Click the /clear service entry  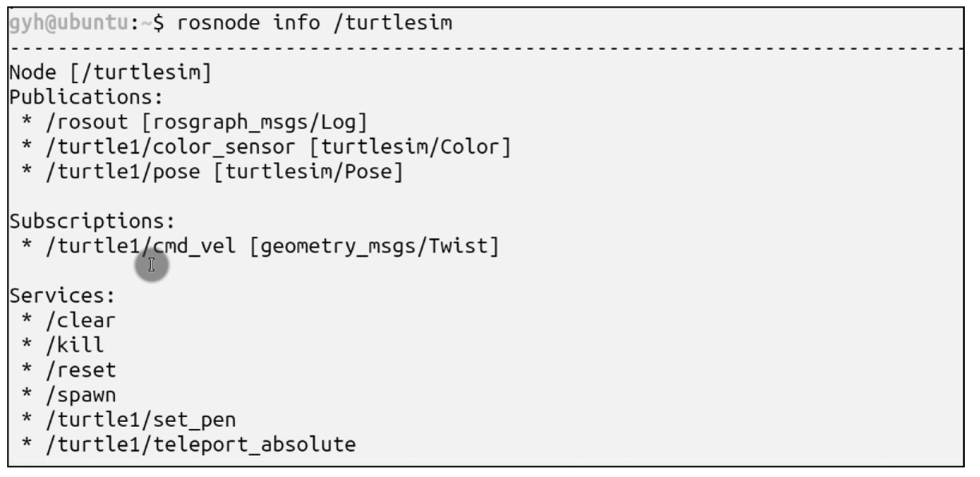(80, 320)
